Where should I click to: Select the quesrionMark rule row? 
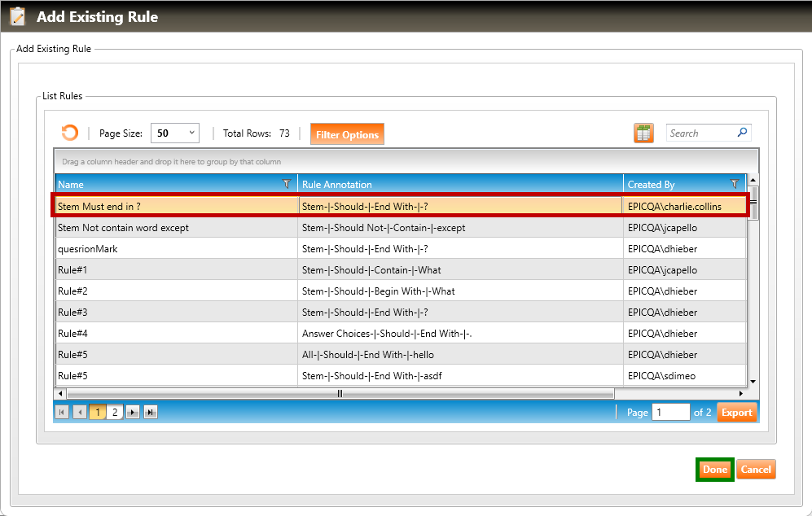pos(176,249)
